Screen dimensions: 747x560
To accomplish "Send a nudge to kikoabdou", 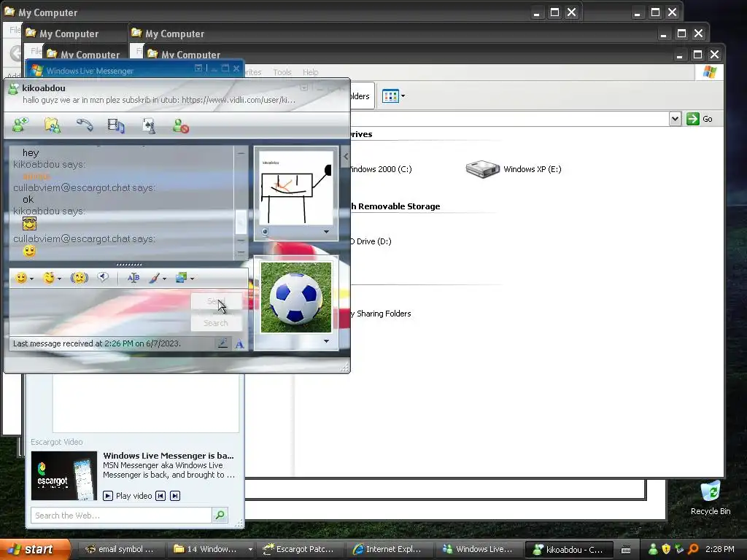I will 79,278.
